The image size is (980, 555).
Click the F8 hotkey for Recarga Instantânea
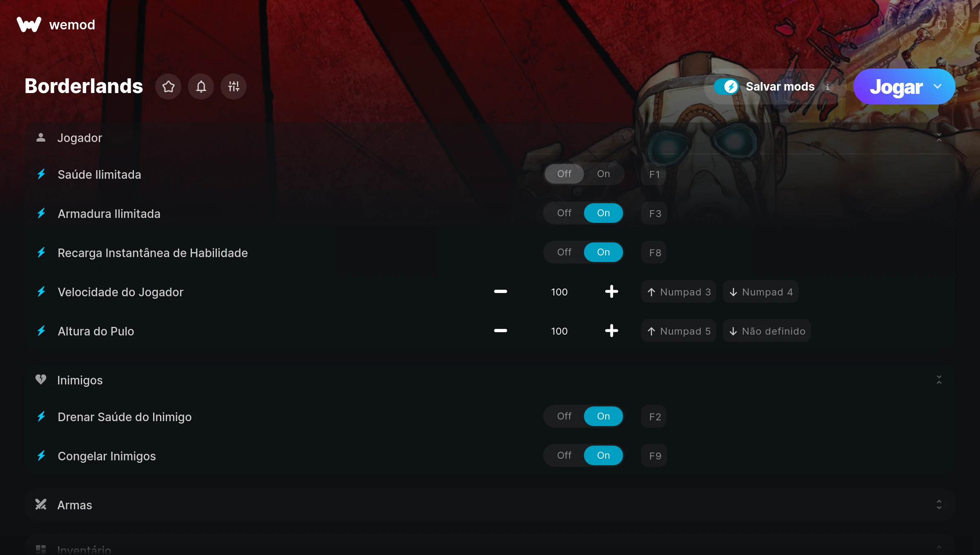click(x=654, y=252)
